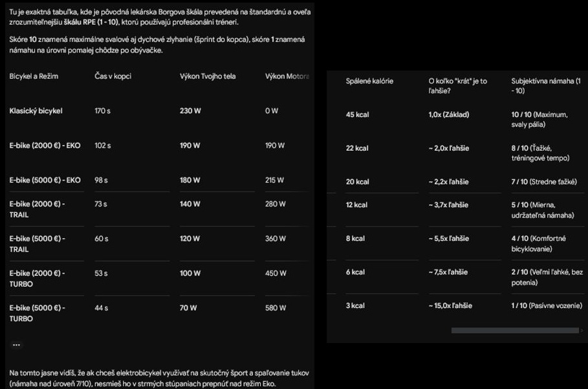Click the horizontal scrollbar under the table
Screen dimensions: 588x389
pyautogui.click(x=515, y=331)
